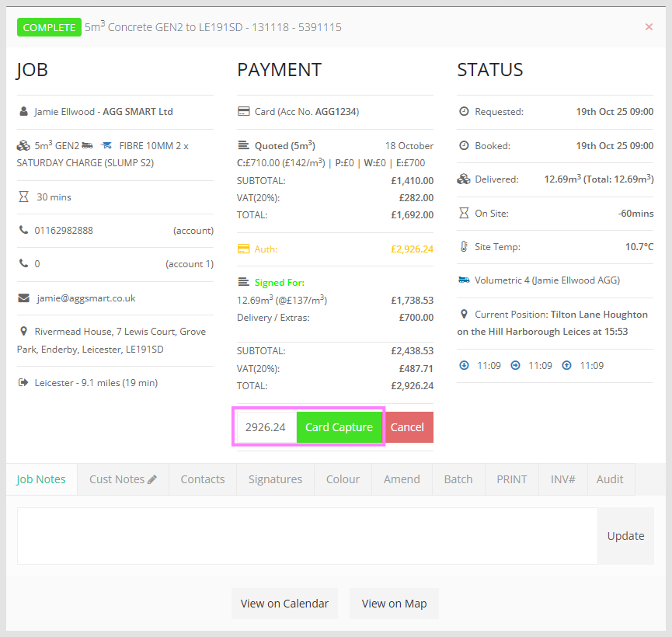672x637 pixels.
Task: Click the envelope icon beside jamie@aggsmart.co.uk
Action: coord(23,298)
